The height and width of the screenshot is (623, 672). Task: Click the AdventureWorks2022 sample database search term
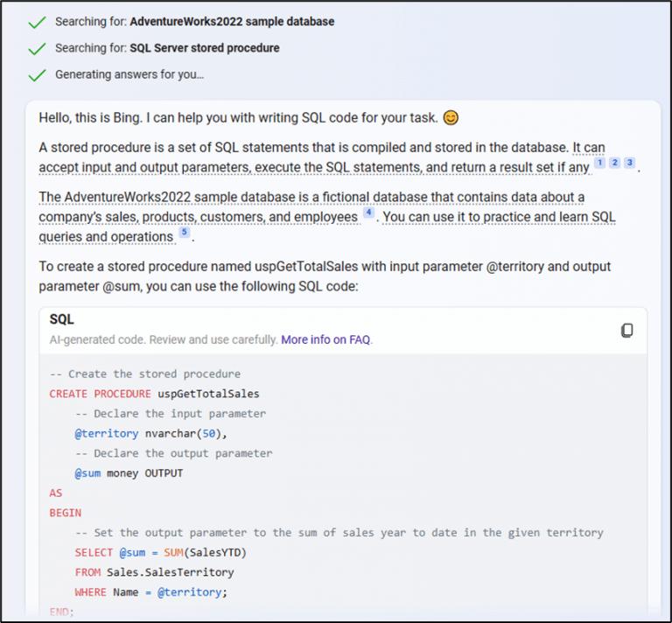pos(232,21)
